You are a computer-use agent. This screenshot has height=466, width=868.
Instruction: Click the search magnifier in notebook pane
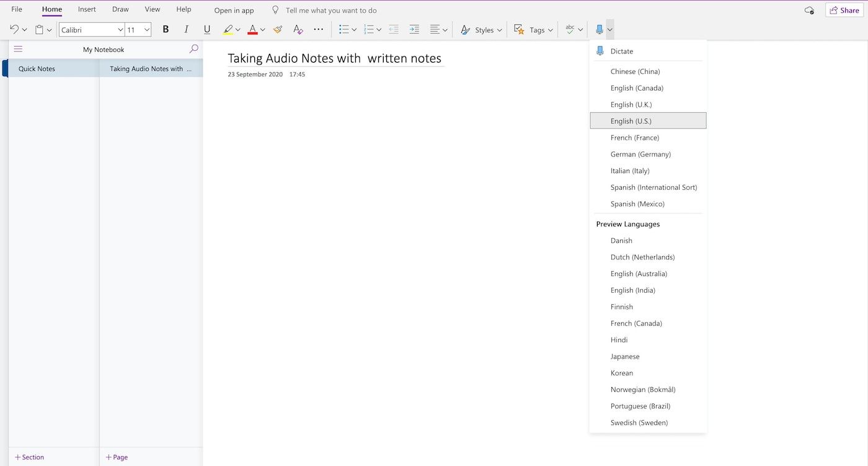(x=193, y=49)
